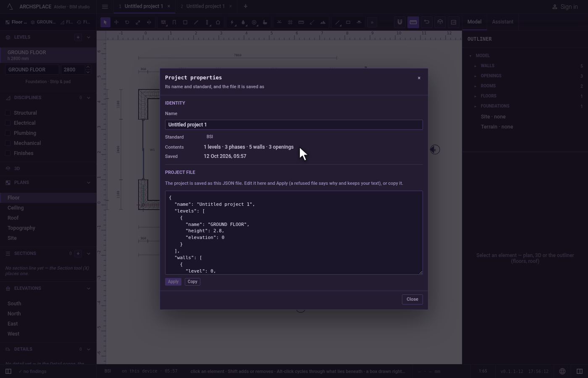
Task: Toggle the Finishes discipline checkbox
Action: 8,153
